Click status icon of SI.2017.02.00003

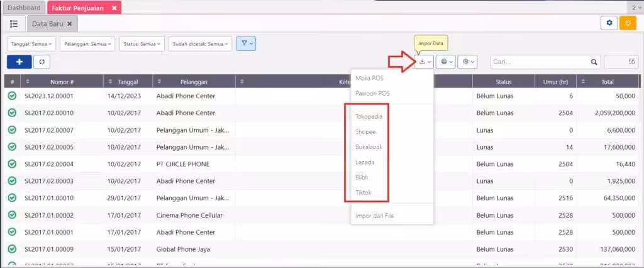tap(12, 181)
